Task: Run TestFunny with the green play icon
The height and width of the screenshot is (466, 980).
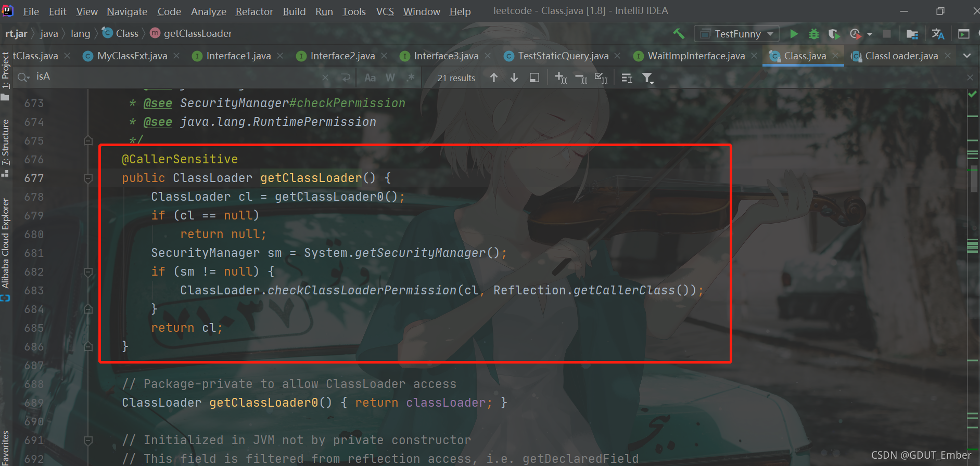Action: [x=794, y=34]
